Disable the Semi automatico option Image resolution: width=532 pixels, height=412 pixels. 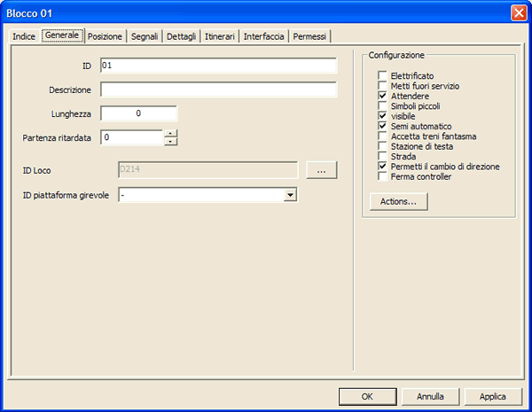383,126
